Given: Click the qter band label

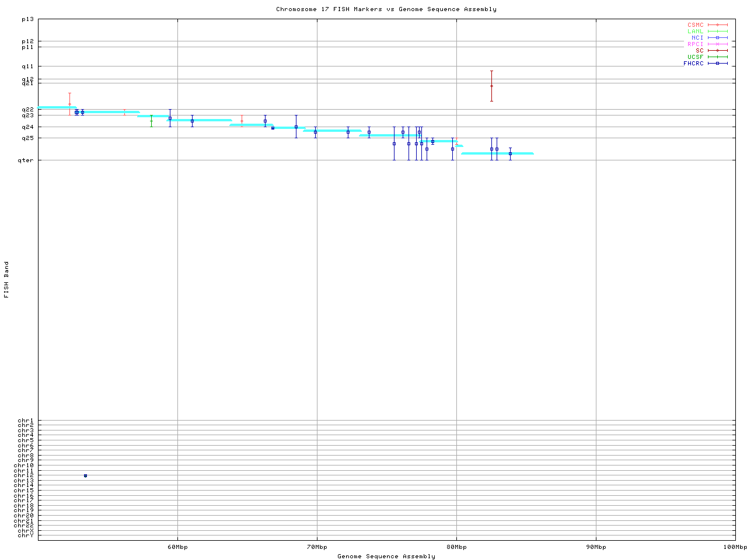Looking at the screenshot, I should (26, 160).
